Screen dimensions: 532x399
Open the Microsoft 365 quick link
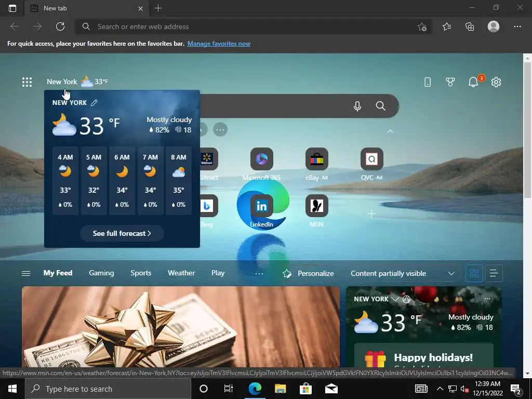[x=262, y=164]
